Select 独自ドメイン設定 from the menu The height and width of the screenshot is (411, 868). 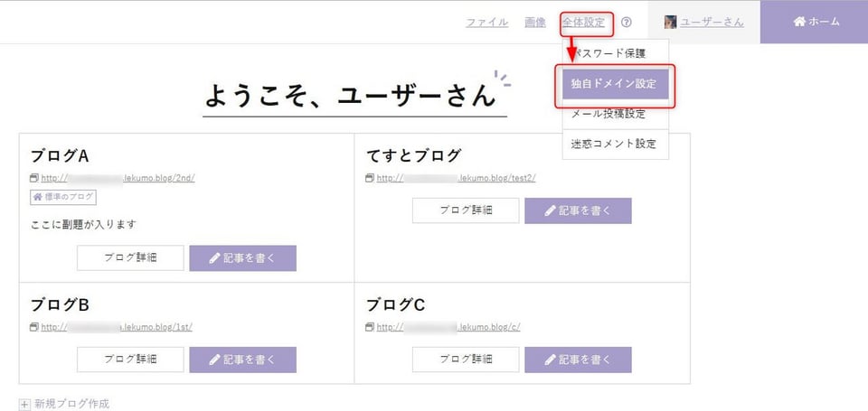(616, 84)
